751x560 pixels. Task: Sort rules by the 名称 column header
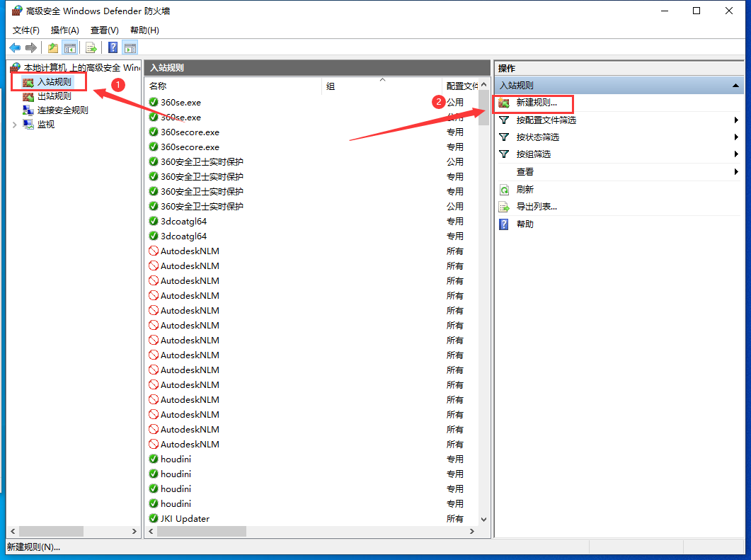coord(233,86)
